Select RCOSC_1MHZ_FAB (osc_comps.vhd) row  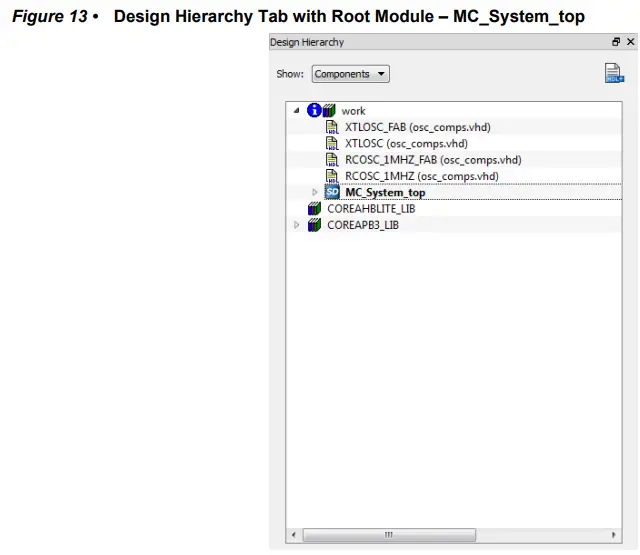(x=433, y=160)
